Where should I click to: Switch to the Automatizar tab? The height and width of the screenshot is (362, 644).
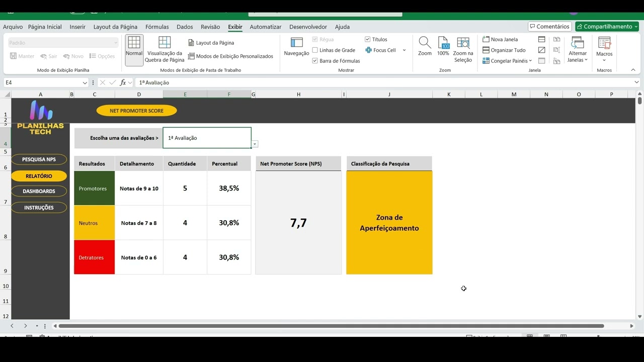point(266,27)
